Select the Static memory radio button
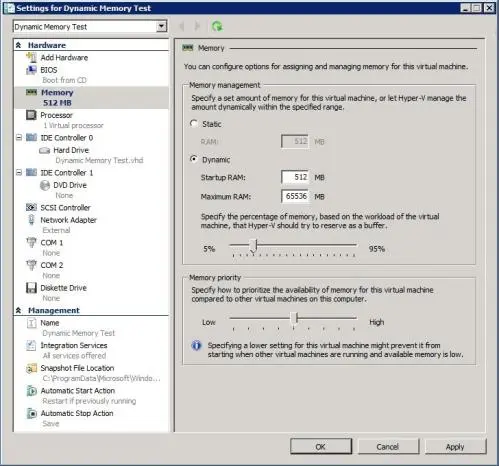This screenshot has width=499, height=466. tap(194, 124)
